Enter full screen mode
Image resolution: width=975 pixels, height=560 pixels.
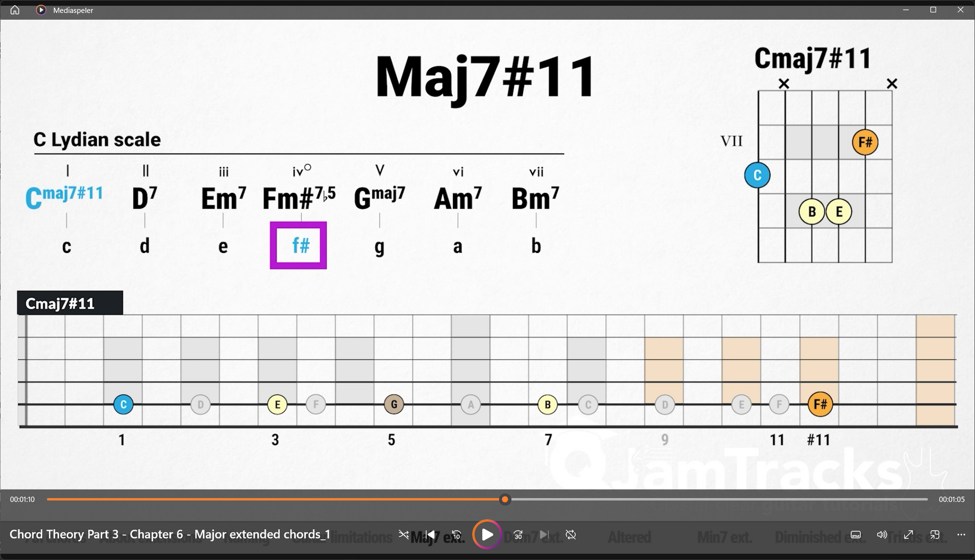[x=908, y=534]
